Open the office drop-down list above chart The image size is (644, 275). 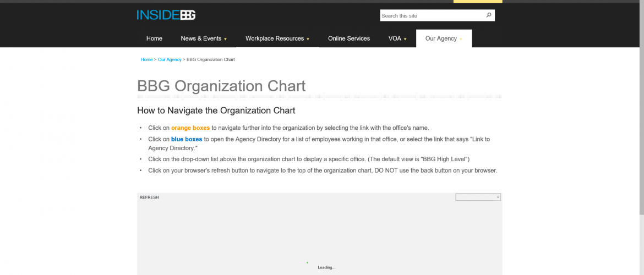(478, 197)
